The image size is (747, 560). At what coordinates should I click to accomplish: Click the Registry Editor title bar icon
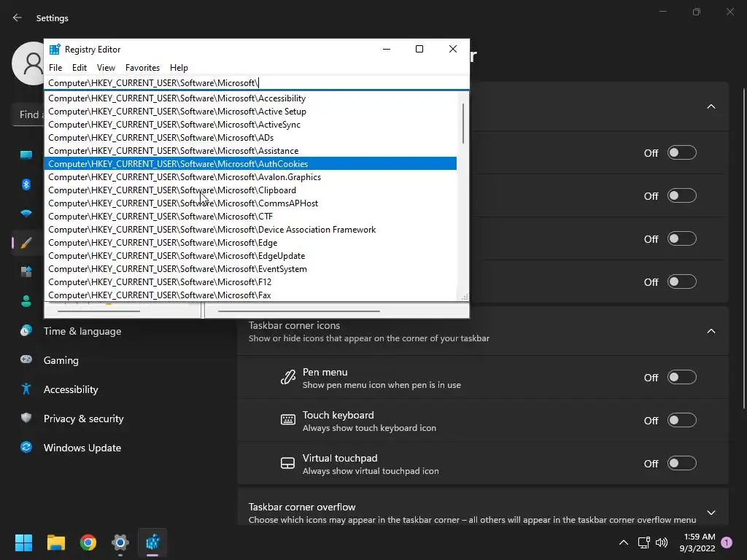pos(55,50)
